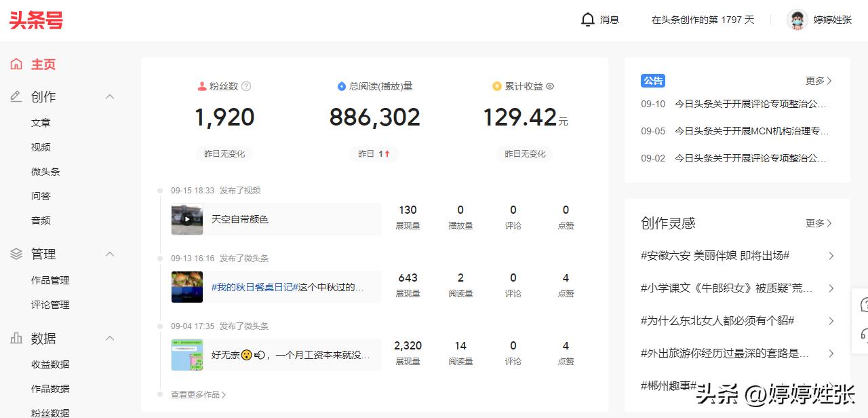The image size is (868, 418).
Task: Click the 粉丝数 help question icon
Action: click(x=246, y=86)
